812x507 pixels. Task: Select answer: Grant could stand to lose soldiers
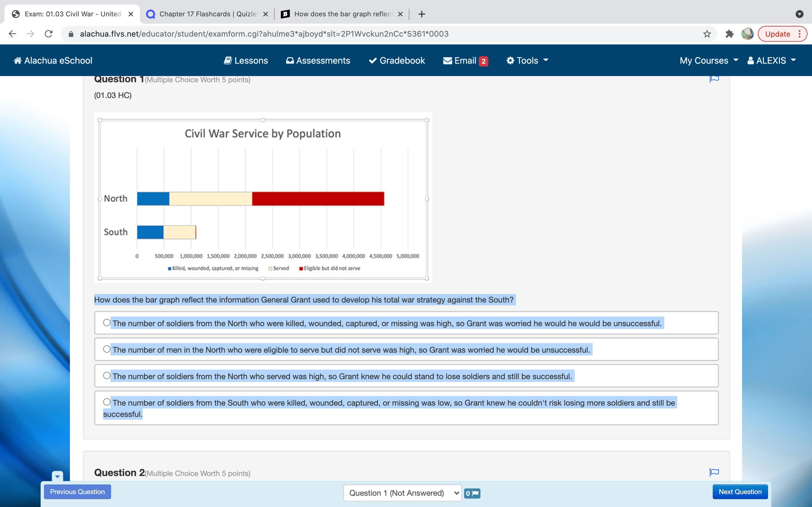(x=107, y=375)
